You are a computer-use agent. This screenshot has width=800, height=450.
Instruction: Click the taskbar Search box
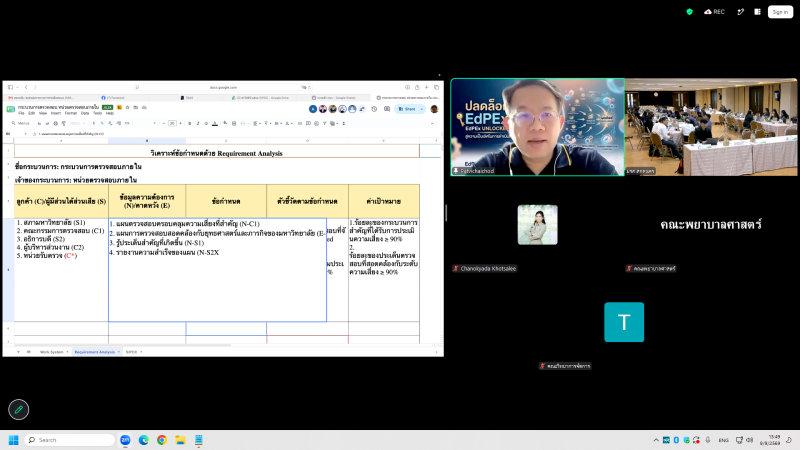click(70, 440)
